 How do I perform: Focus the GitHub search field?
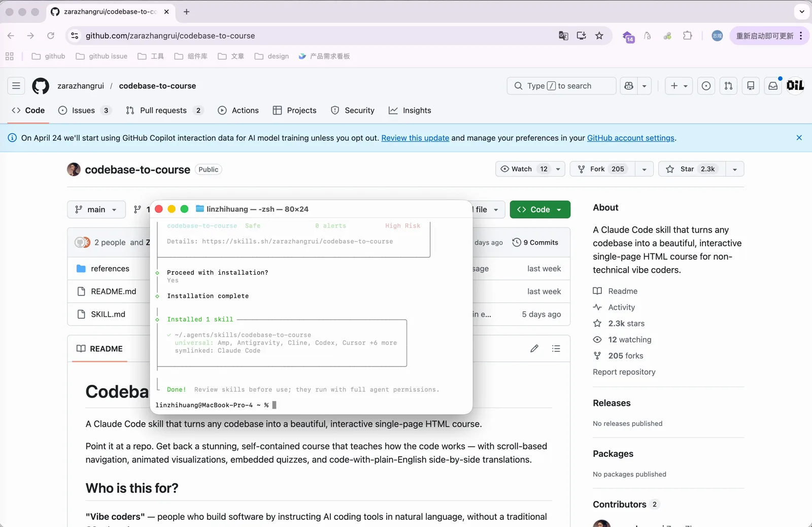tap(562, 86)
